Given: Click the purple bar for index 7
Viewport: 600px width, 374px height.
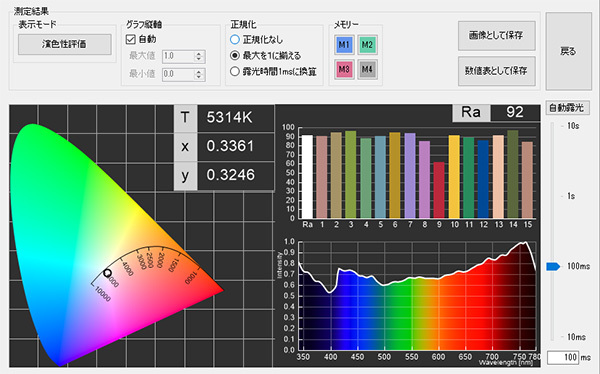Looking at the screenshot, I should (410, 176).
